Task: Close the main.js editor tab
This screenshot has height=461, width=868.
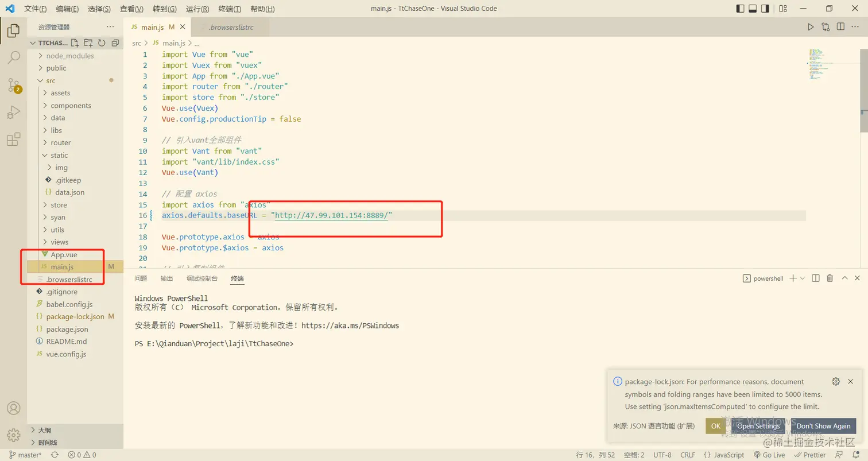Action: pos(183,27)
